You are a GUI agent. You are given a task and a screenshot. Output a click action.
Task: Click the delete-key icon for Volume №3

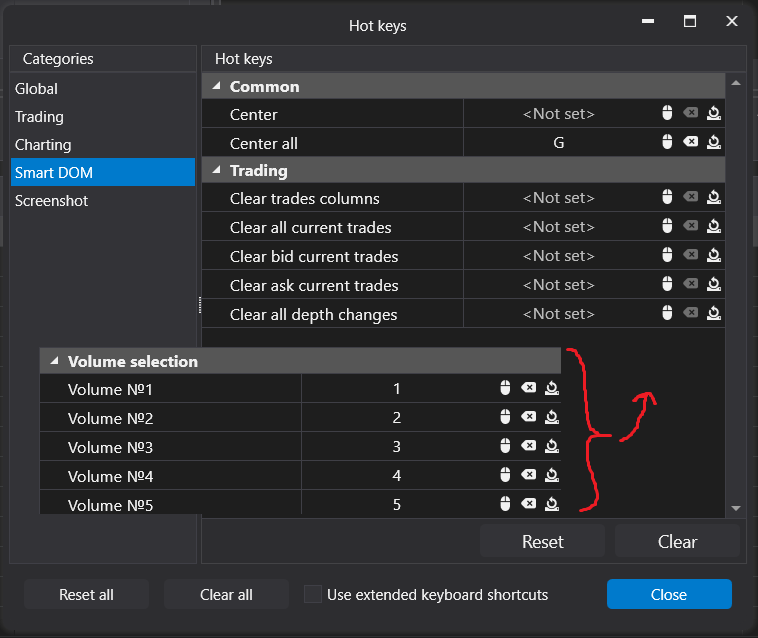(x=528, y=446)
